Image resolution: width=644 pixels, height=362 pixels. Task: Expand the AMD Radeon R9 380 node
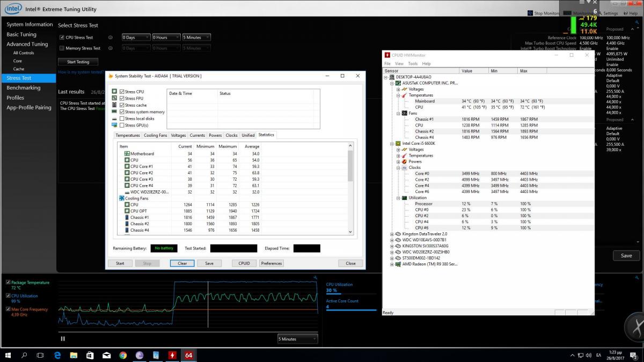[392, 264]
